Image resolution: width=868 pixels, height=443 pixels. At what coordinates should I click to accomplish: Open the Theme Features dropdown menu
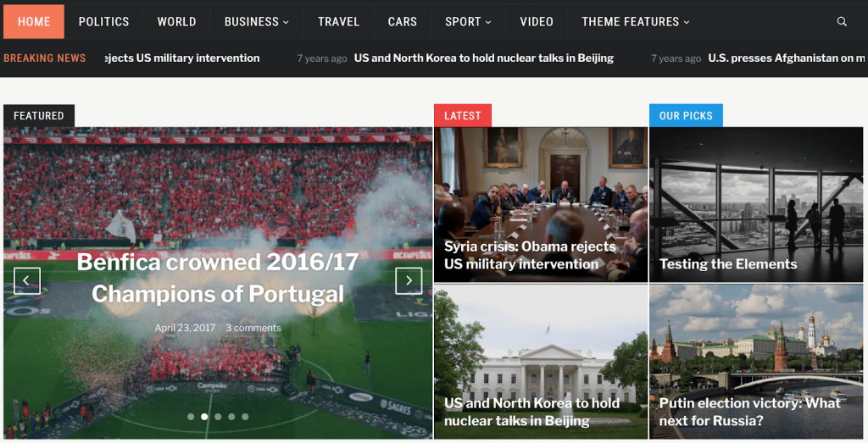click(x=636, y=21)
